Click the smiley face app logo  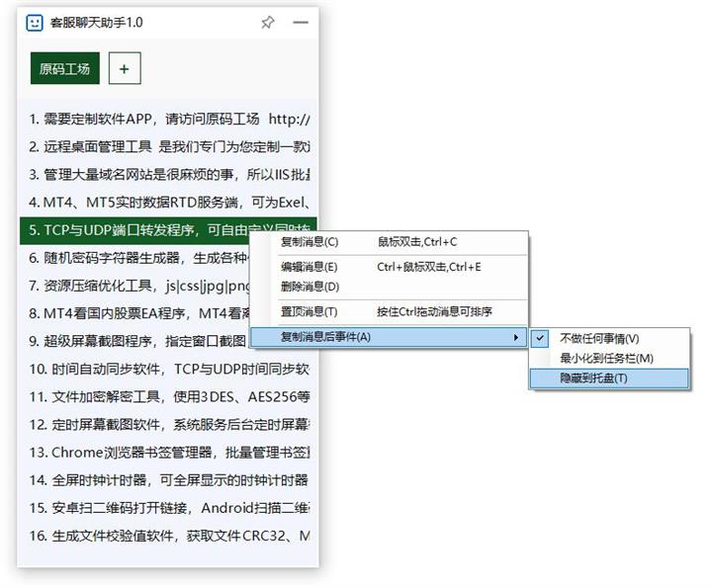[x=35, y=22]
